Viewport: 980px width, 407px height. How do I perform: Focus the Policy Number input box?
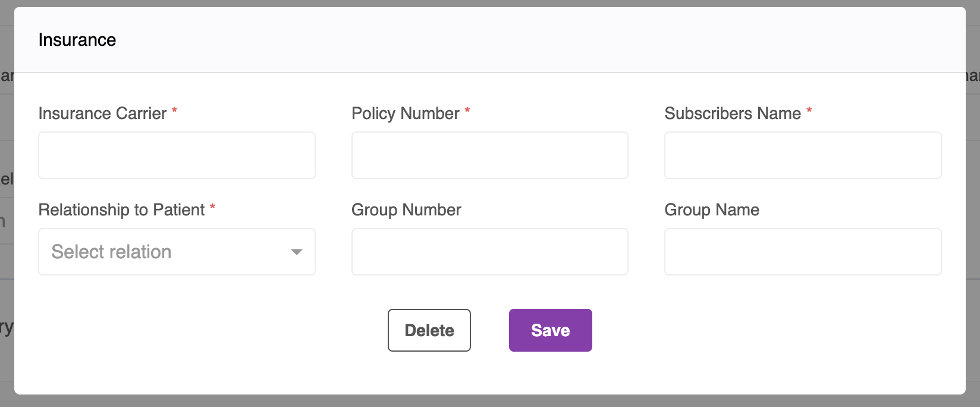(489, 155)
